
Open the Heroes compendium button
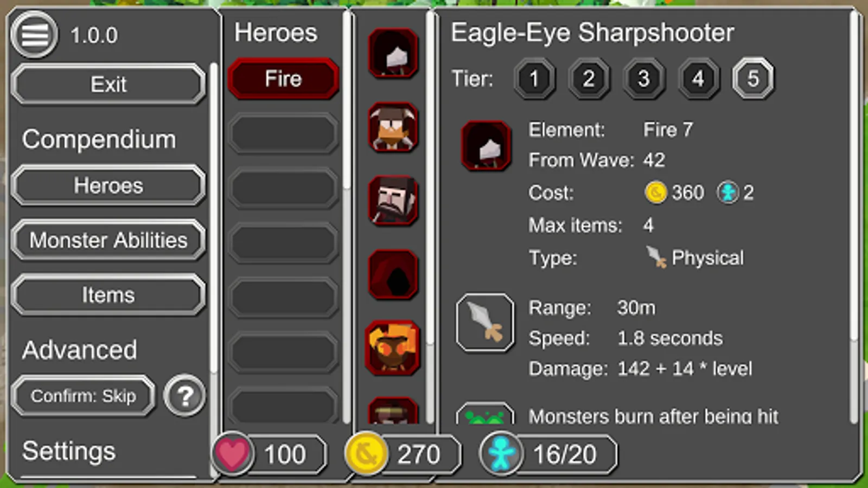108,185
